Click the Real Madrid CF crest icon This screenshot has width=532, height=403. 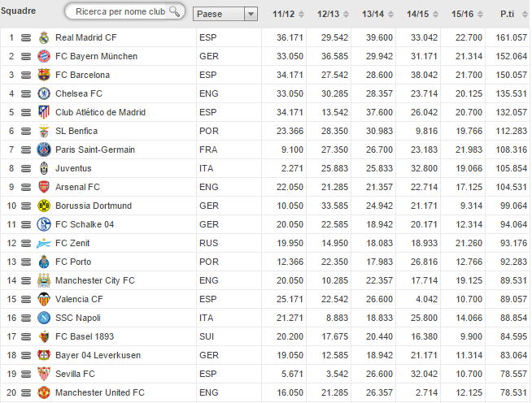pos(43,37)
